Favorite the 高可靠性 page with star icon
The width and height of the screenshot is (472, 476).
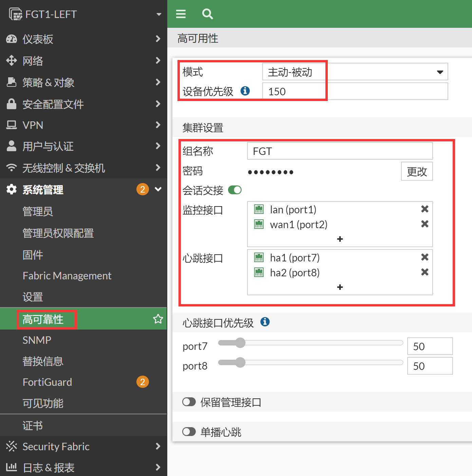158,319
